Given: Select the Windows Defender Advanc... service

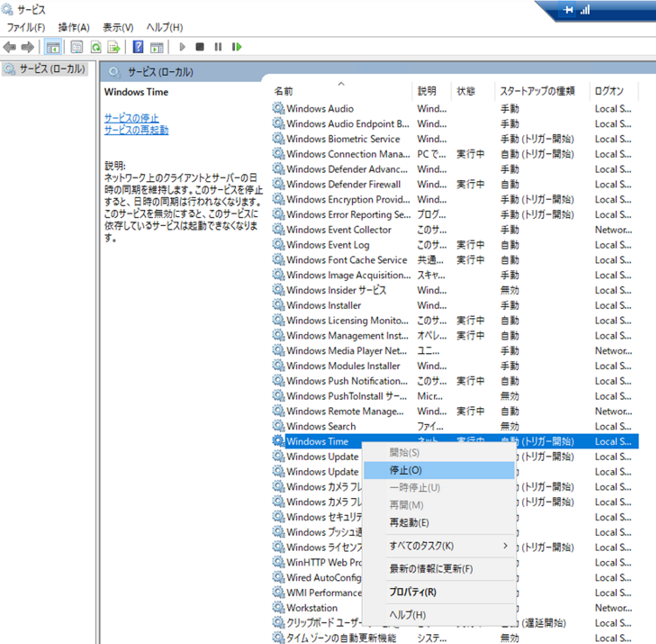Looking at the screenshot, I should coord(455,169).
